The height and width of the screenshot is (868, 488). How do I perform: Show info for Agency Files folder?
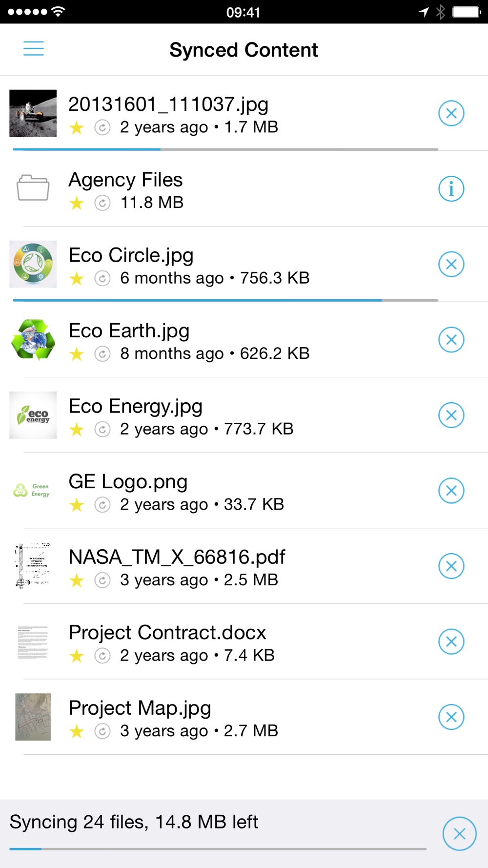point(451,189)
